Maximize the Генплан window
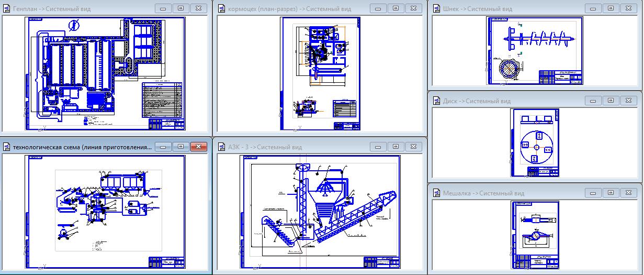The width and height of the screenshot is (644, 275). click(181, 8)
